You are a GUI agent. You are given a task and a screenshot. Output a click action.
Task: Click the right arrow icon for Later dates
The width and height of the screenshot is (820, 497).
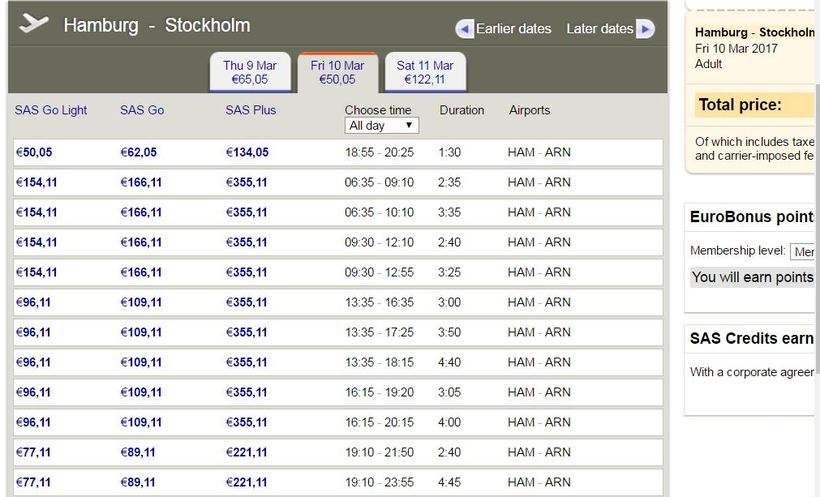(x=645, y=29)
